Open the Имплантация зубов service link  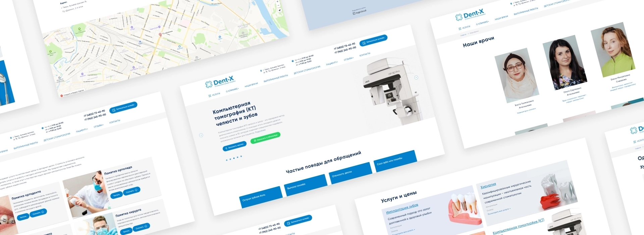(x=402, y=209)
